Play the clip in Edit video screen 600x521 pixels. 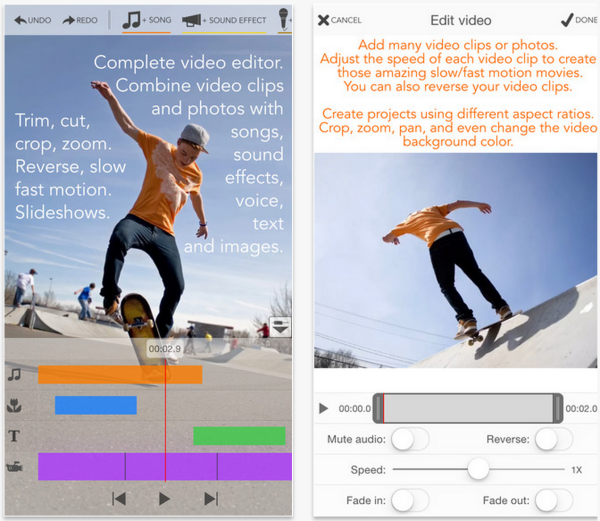click(323, 409)
